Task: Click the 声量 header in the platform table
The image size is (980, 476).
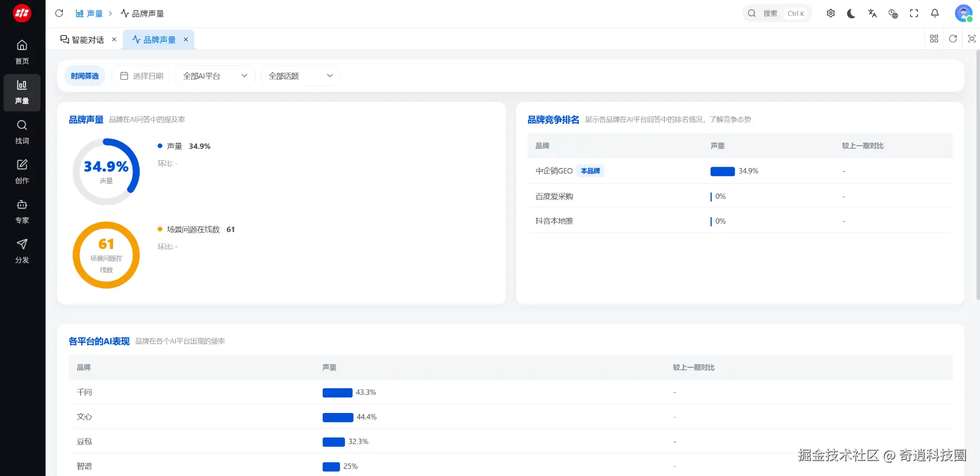Action: click(x=329, y=367)
